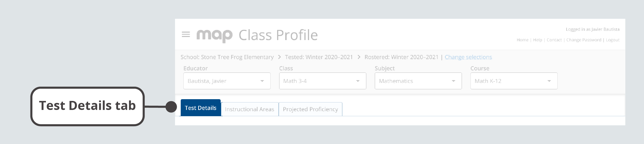The height and width of the screenshot is (144, 644).
Task: Click the Contact link
Action: (554, 40)
